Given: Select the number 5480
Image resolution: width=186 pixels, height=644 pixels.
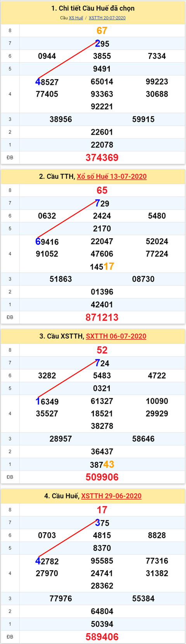Looking at the screenshot, I should point(157,216).
